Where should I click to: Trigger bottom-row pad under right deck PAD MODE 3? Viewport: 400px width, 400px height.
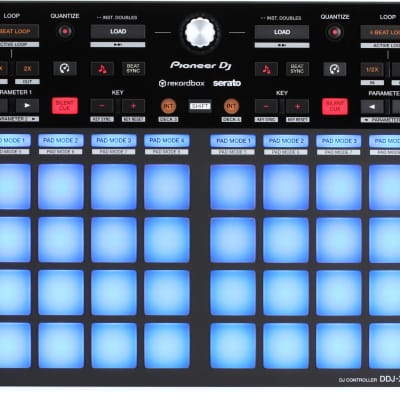click(339, 346)
